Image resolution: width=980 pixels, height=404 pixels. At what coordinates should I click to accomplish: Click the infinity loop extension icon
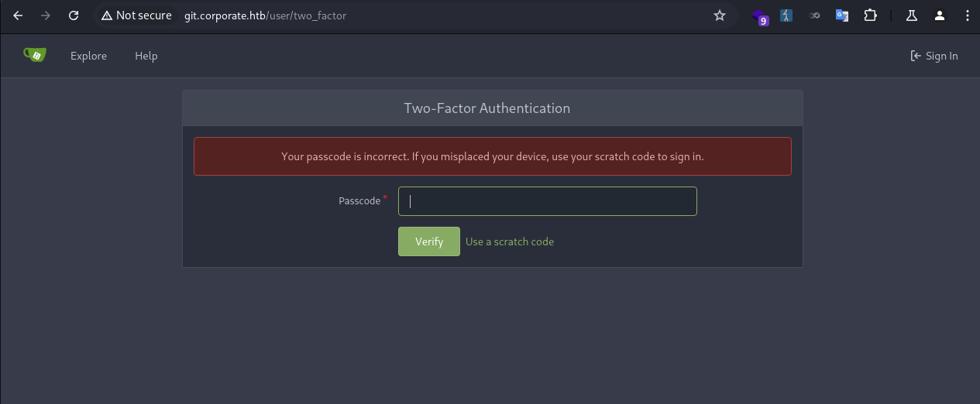coord(814,15)
